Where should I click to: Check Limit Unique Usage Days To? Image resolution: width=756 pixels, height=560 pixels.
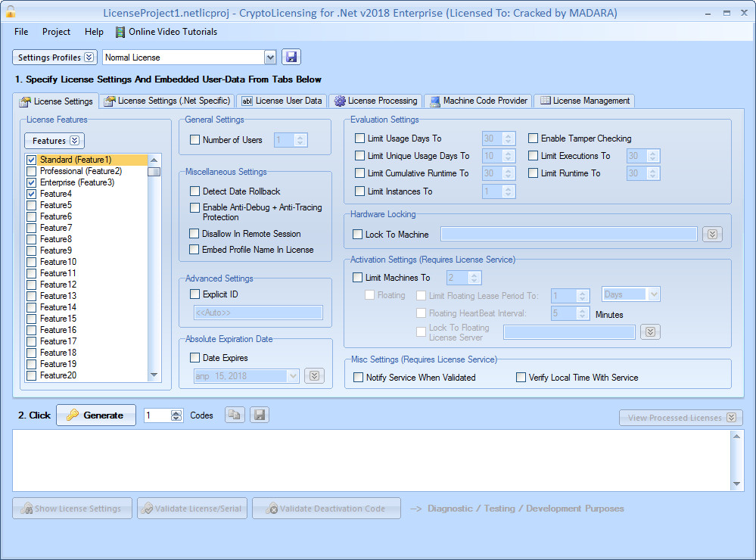click(x=359, y=156)
